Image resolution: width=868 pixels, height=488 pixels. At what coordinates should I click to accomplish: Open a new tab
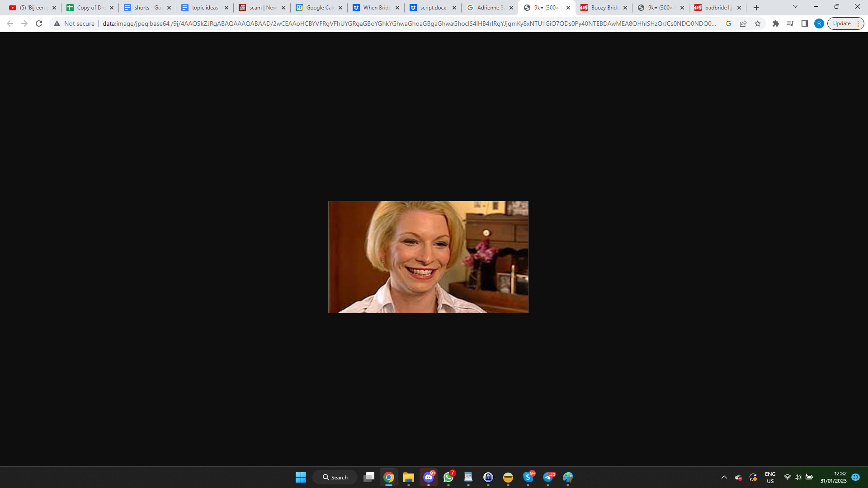point(756,8)
